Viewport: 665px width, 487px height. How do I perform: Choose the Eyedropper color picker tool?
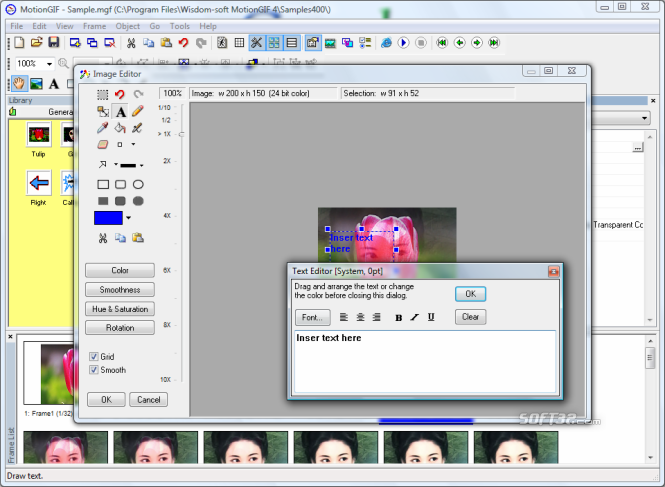point(103,128)
